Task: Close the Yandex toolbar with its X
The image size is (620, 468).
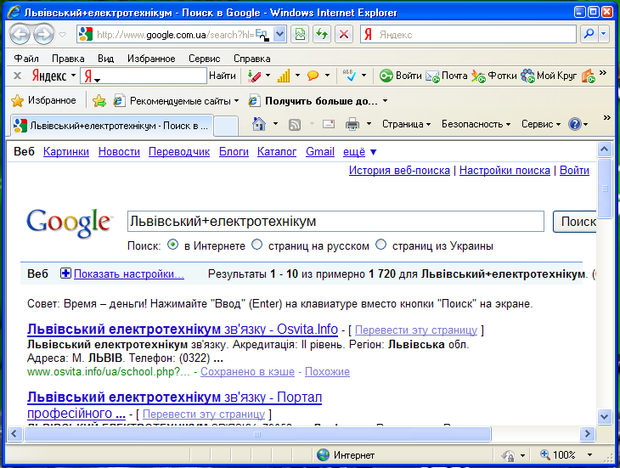Action: [x=17, y=75]
